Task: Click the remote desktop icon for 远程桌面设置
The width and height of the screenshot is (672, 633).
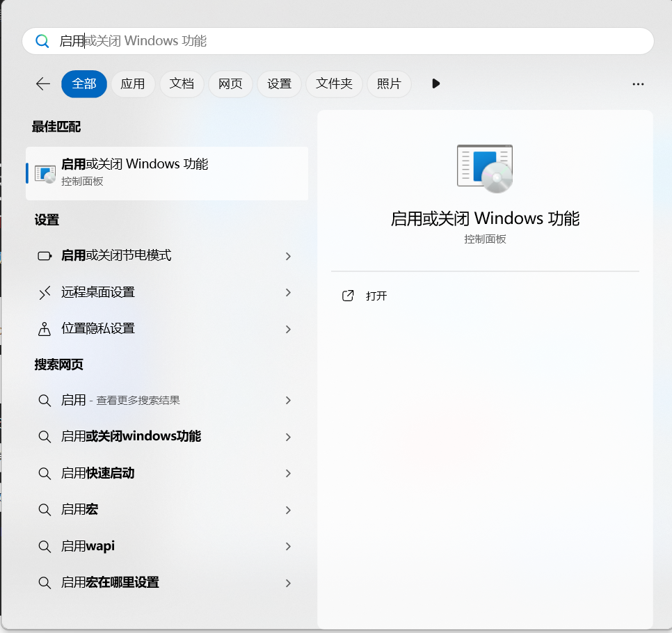Action: [45, 293]
